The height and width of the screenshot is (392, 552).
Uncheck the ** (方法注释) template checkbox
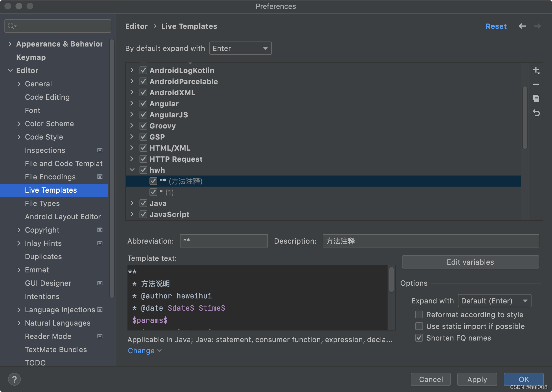(153, 181)
